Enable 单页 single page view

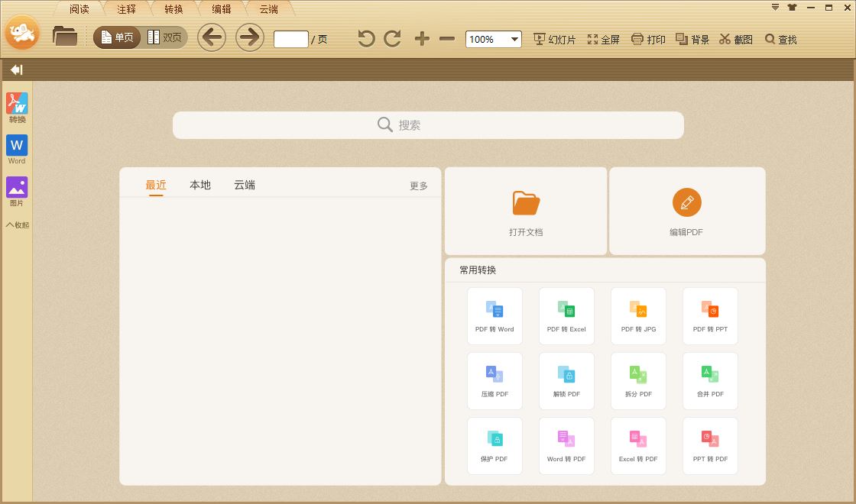click(x=116, y=36)
